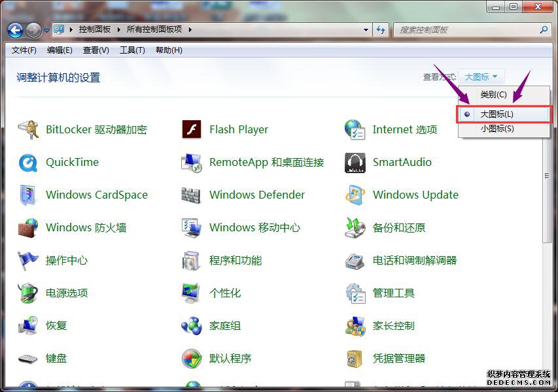
Task: Go back with the Back arrow button
Action: (x=15, y=31)
